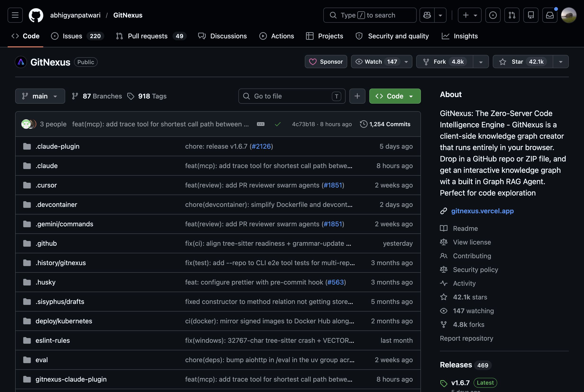
Task: Fork the repository with Fork button
Action: pyautogui.click(x=445, y=62)
